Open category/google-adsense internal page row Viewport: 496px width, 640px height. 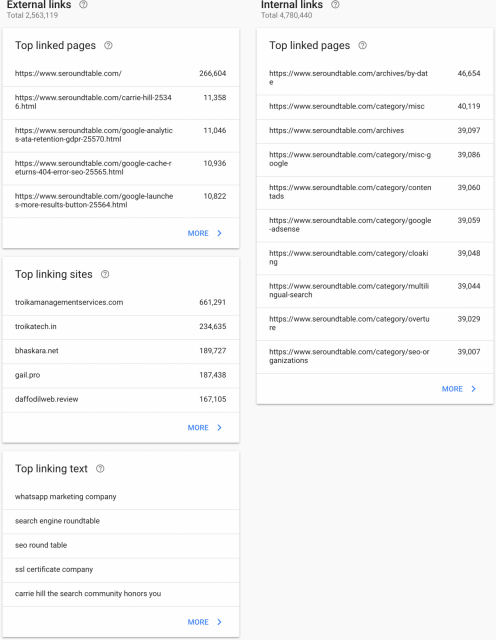pos(375,225)
